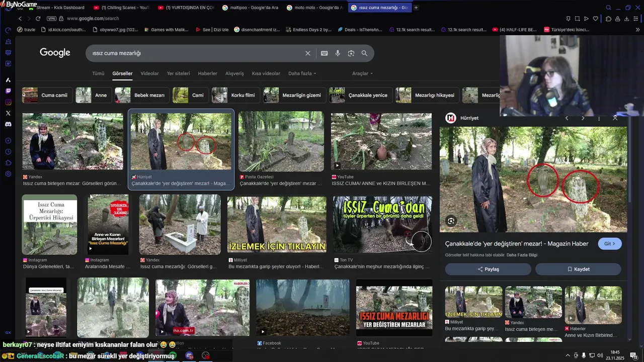
Task: Switch to the 'maltipoo - Google'da Ara' tab
Action: pos(250,8)
